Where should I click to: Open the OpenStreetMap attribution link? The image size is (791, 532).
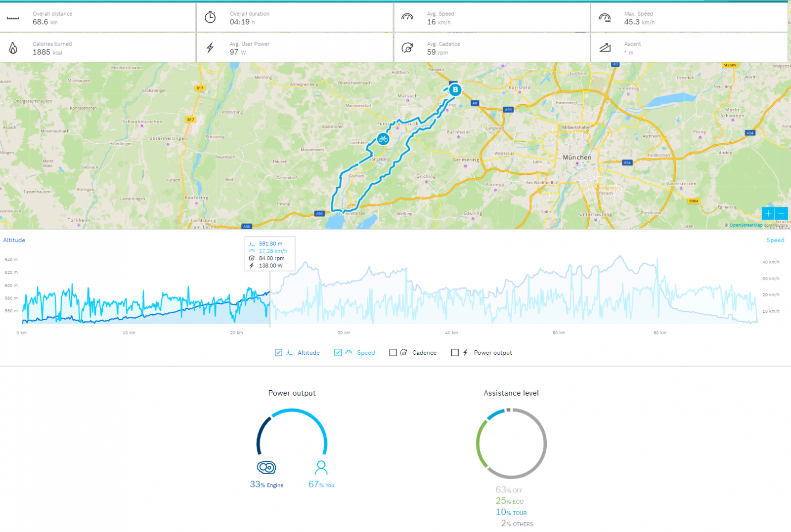click(746, 225)
